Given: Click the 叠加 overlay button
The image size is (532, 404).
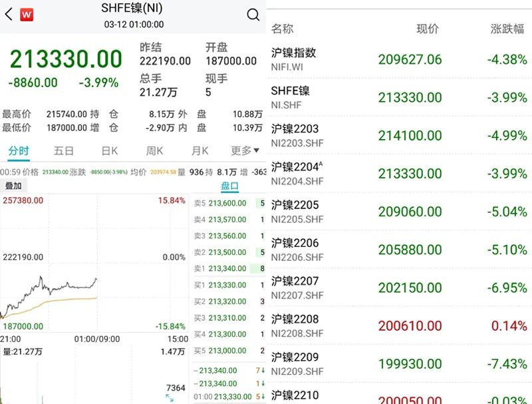Looking at the screenshot, I should click(13, 186).
